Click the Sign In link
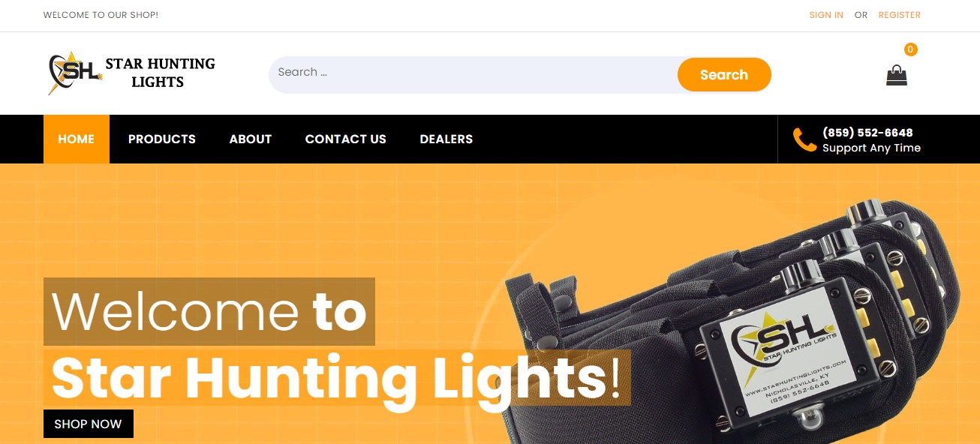This screenshot has width=980, height=444. (x=826, y=15)
